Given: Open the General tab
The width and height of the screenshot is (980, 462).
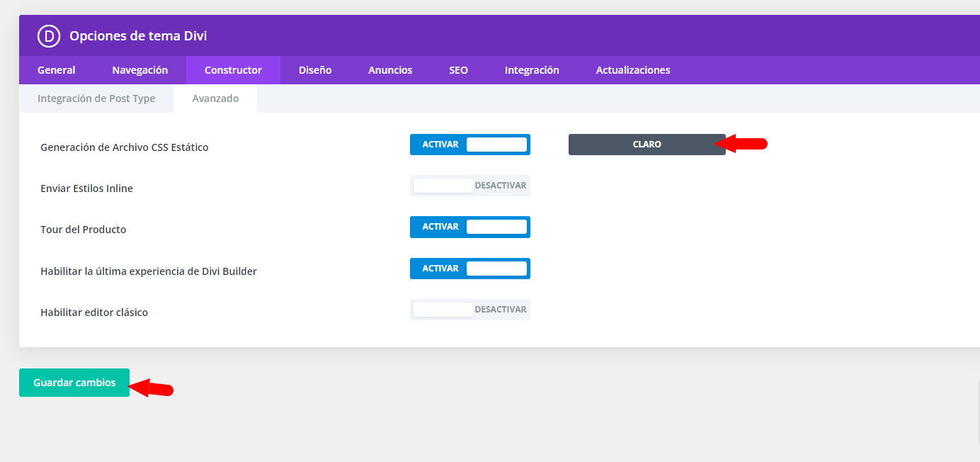Looking at the screenshot, I should [x=57, y=70].
